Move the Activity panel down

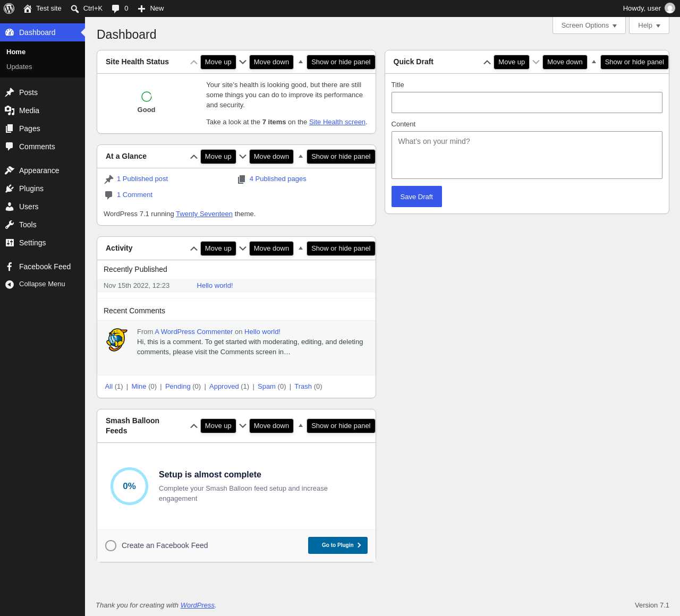point(243,249)
